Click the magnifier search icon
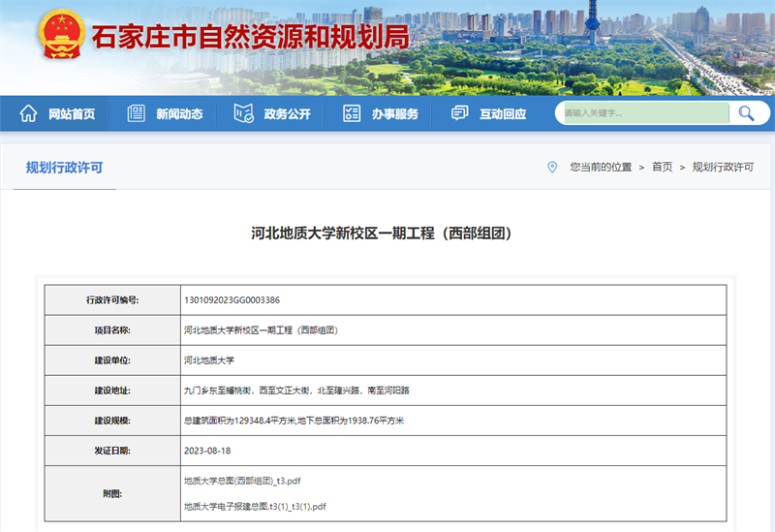Image resolution: width=775 pixels, height=532 pixels. pyautogui.click(x=746, y=113)
